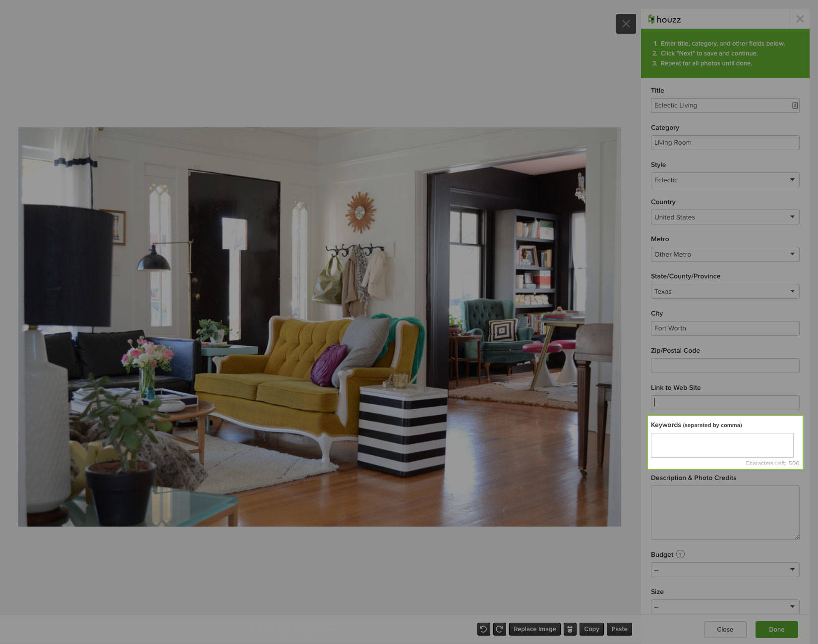Click the trash delete icon
Image resolution: width=818 pixels, height=644 pixels.
[x=570, y=629]
